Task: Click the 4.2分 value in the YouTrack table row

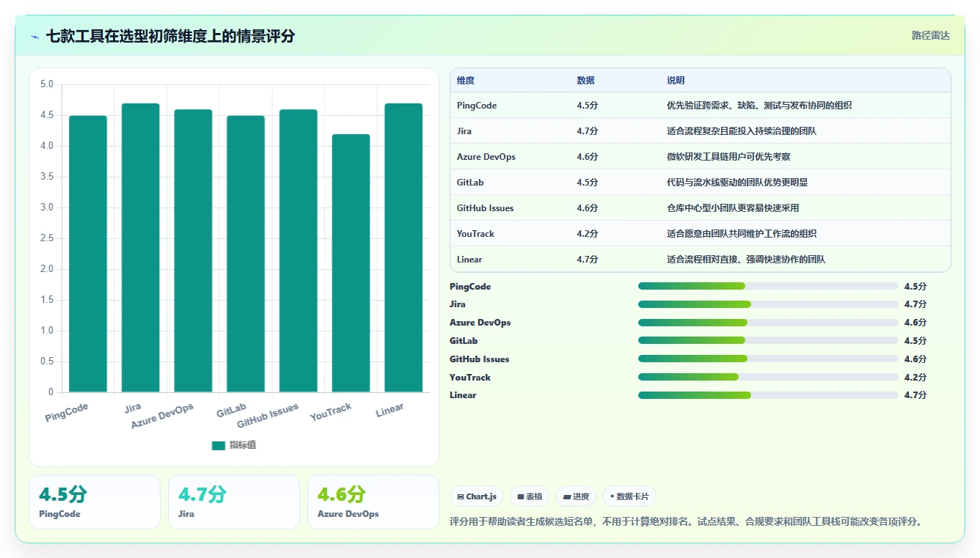Action: point(588,234)
